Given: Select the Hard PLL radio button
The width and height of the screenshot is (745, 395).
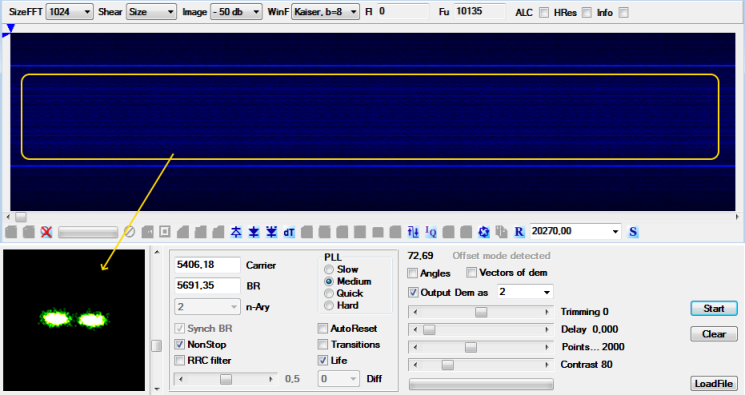Looking at the screenshot, I should click(329, 306).
